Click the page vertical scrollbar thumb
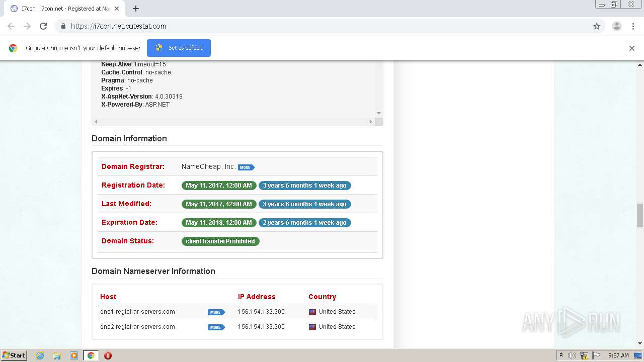The height and width of the screenshot is (362, 644). tap(640, 215)
